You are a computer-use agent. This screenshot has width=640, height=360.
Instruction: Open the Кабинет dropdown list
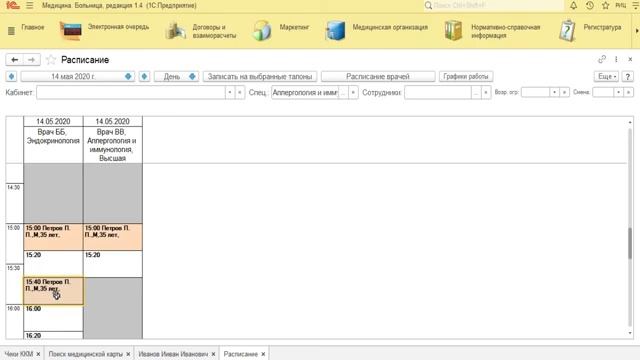(x=230, y=93)
